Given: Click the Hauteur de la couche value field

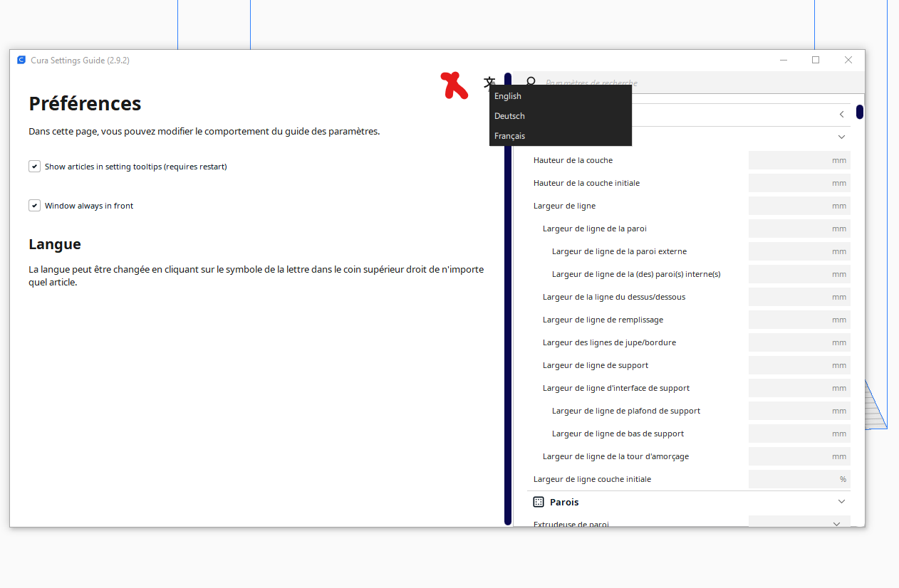Looking at the screenshot, I should (x=799, y=160).
